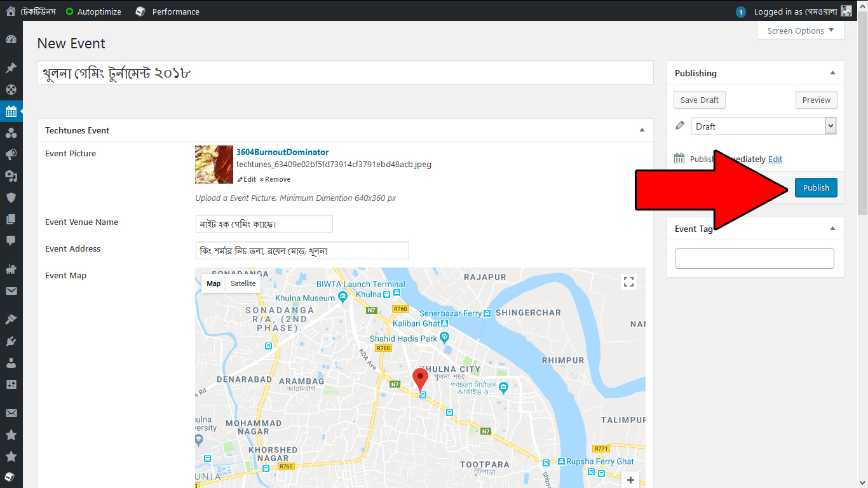The width and height of the screenshot is (868, 488).
Task: Click the home icon in admin bar
Action: pyautogui.click(x=11, y=11)
